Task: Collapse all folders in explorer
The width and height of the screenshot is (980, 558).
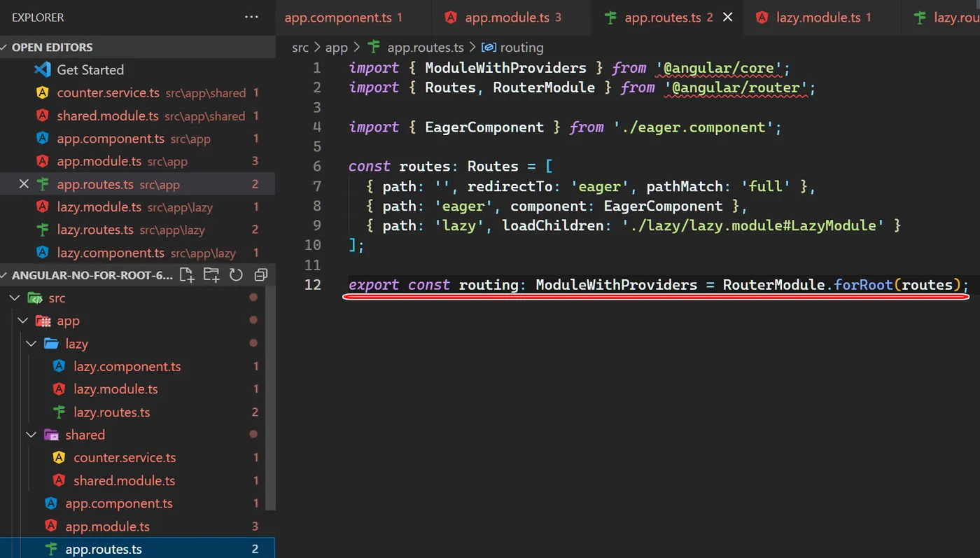Action: 260,275
